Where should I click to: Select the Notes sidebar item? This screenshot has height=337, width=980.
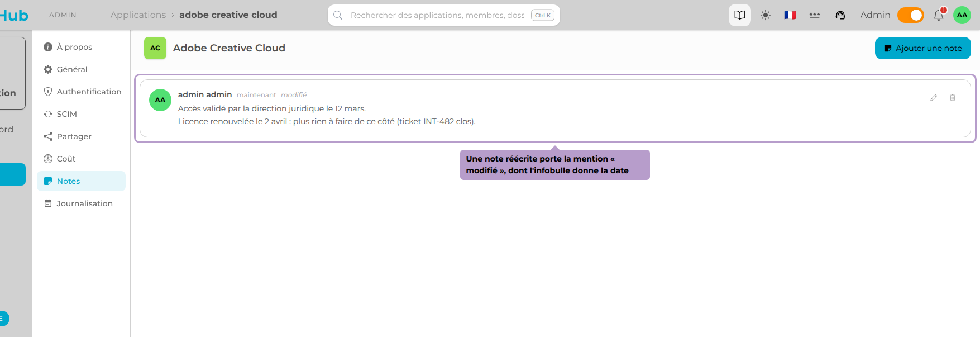point(81,181)
